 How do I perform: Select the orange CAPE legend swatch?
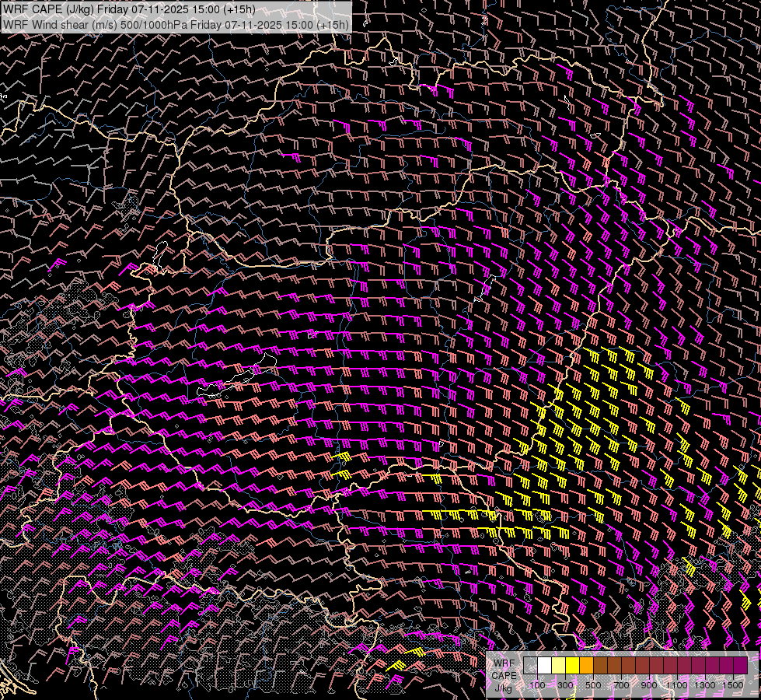click(x=586, y=665)
